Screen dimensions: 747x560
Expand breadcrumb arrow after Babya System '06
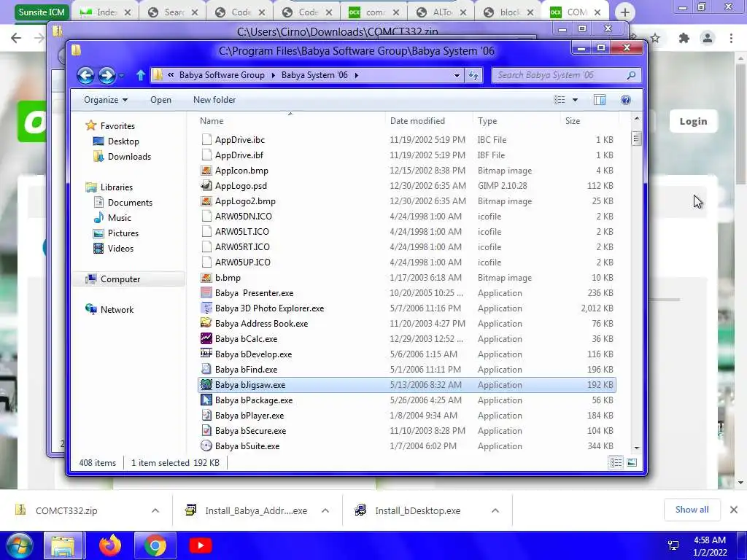tap(356, 75)
